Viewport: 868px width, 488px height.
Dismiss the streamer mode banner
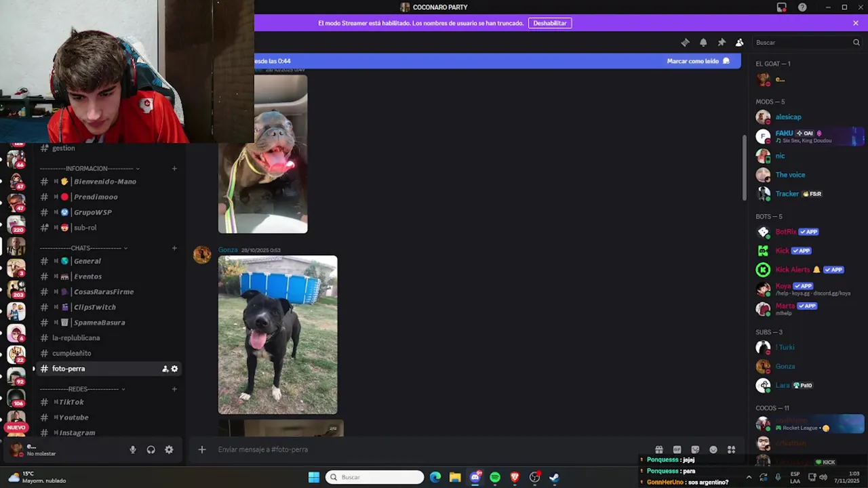856,23
